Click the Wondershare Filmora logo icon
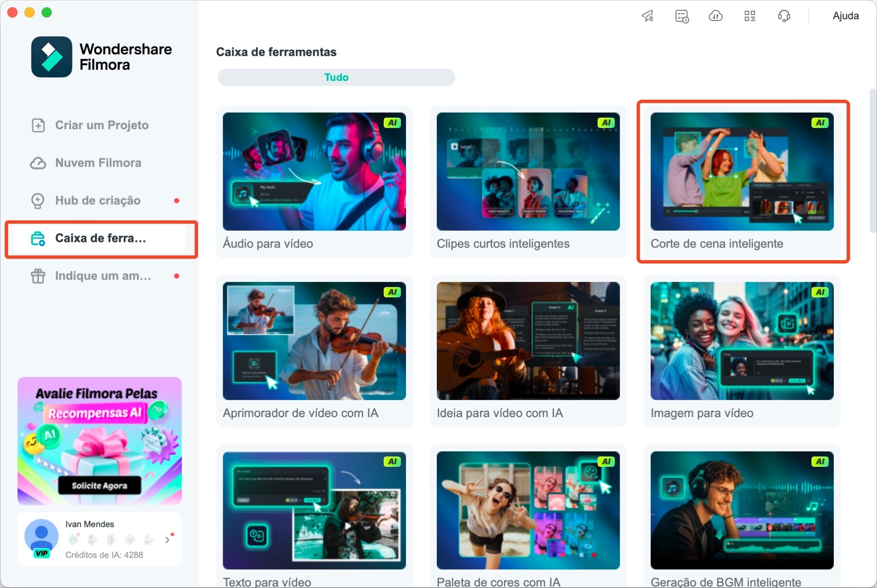Image resolution: width=877 pixels, height=588 pixels. (x=51, y=57)
